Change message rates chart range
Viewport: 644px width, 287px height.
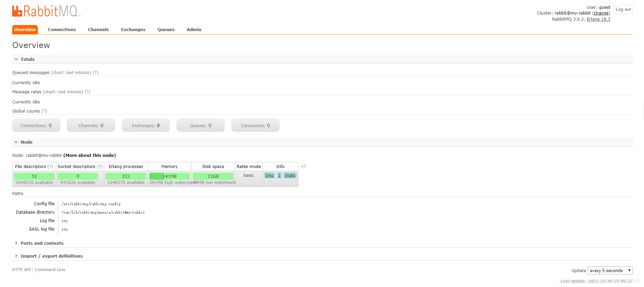(63, 92)
